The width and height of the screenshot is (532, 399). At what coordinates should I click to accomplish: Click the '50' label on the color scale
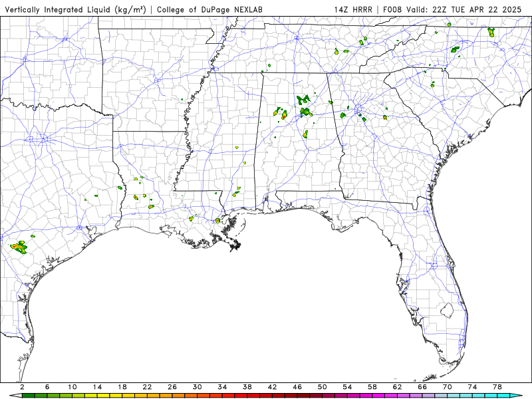(x=322, y=387)
